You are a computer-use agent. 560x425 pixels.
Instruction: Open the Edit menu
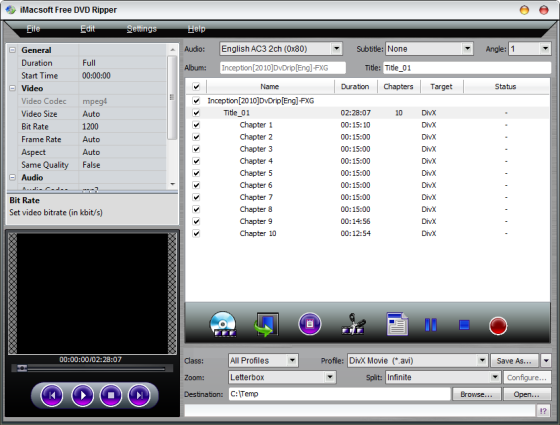(x=88, y=29)
